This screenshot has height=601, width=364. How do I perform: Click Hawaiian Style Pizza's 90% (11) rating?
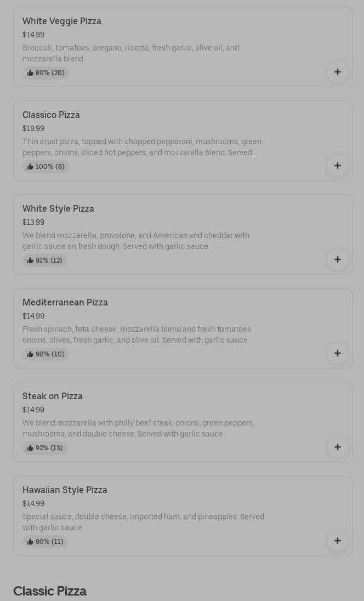[45, 542]
